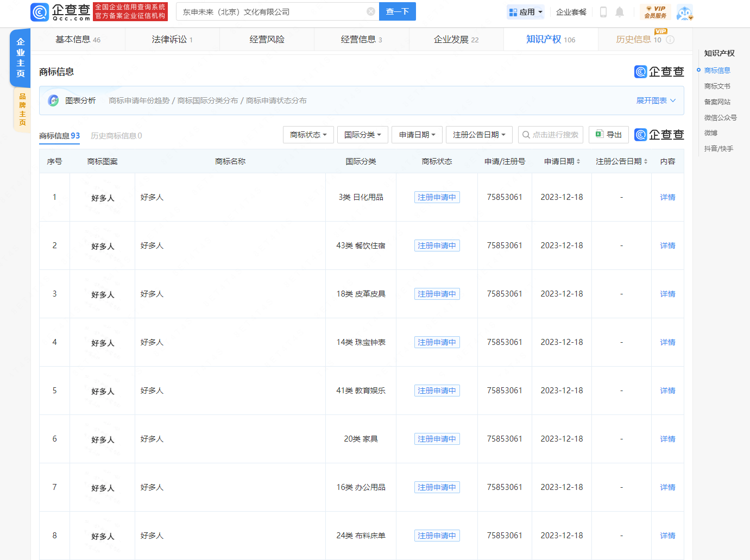Click 2023-12-18 date in row 7

coord(562,487)
